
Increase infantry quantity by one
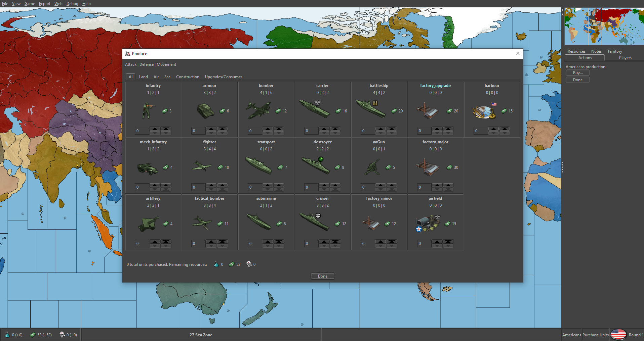(x=155, y=129)
